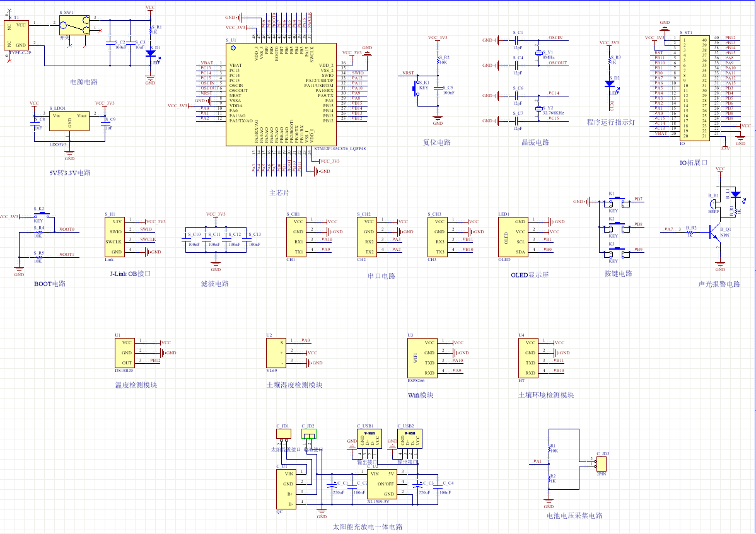Screen dimensions: 756x534
Task: Select the U4 HT soil environment module
Action: (x=528, y=358)
